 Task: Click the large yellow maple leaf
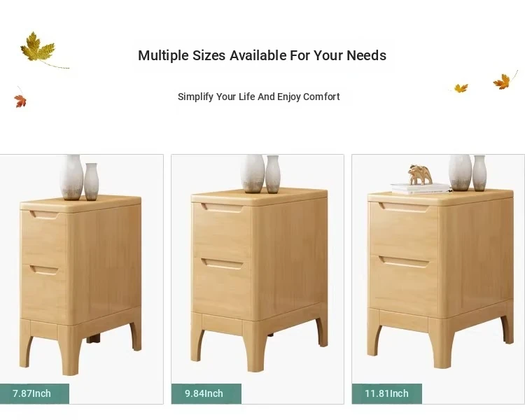coord(39,48)
